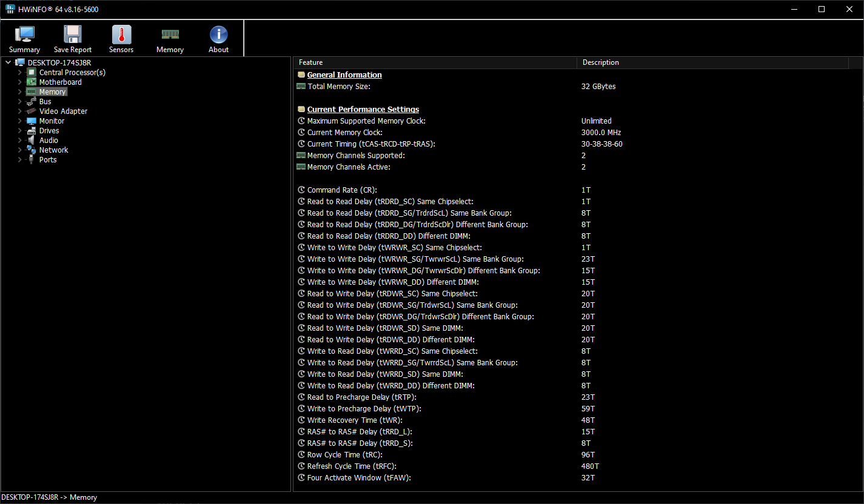Image resolution: width=864 pixels, height=504 pixels.
Task: Click the Bus tree icon
Action: tap(31, 102)
